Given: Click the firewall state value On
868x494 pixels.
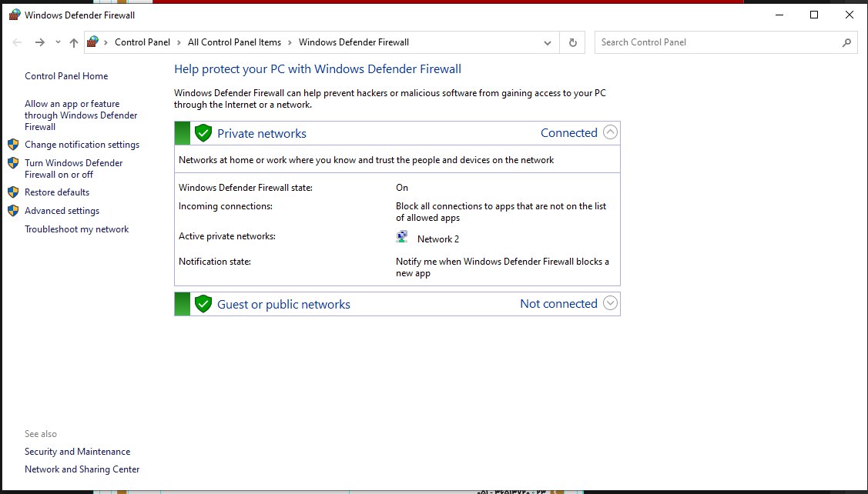Looking at the screenshot, I should [x=402, y=188].
